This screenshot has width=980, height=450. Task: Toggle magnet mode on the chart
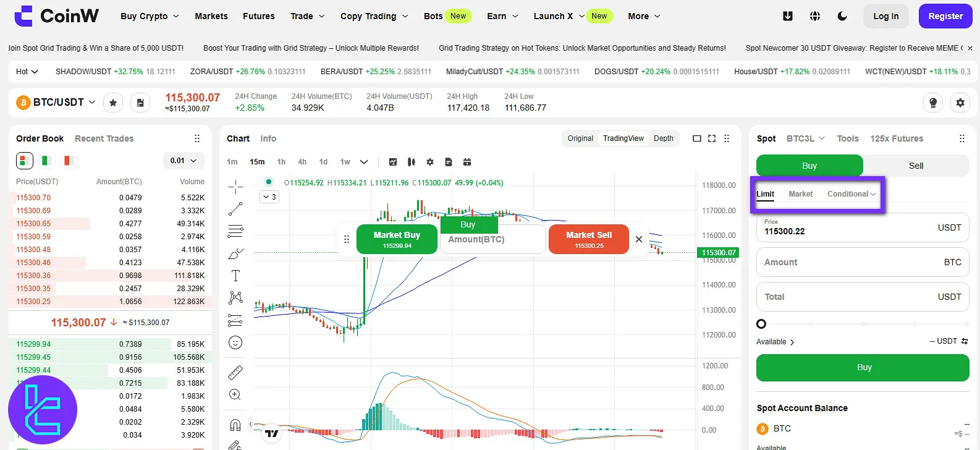235,425
